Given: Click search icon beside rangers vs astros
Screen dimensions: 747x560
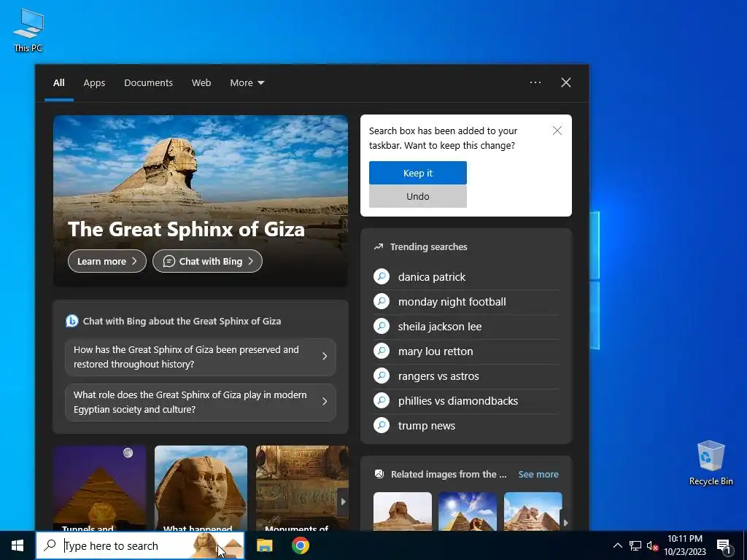Looking at the screenshot, I should [x=382, y=376].
